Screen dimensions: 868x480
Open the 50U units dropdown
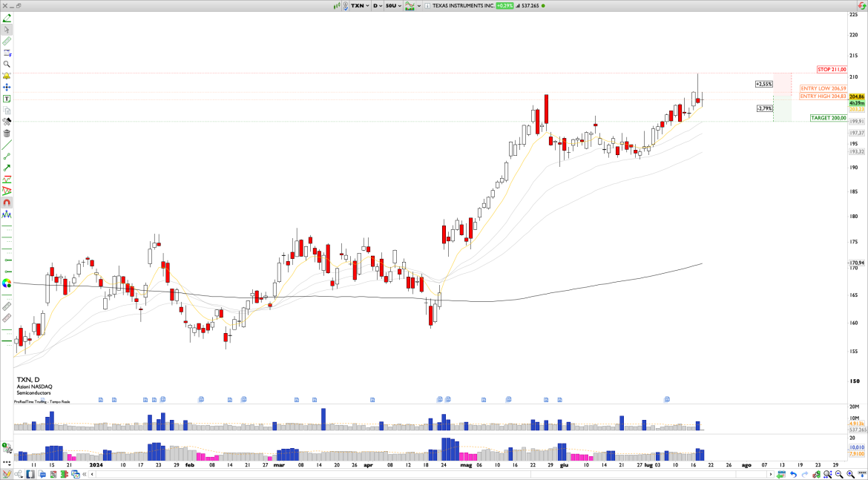point(392,5)
